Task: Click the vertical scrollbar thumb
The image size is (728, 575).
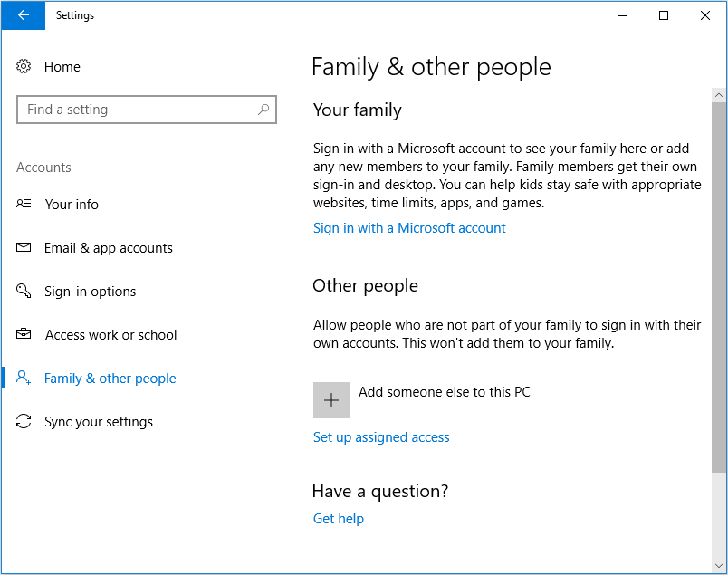Action: click(719, 288)
